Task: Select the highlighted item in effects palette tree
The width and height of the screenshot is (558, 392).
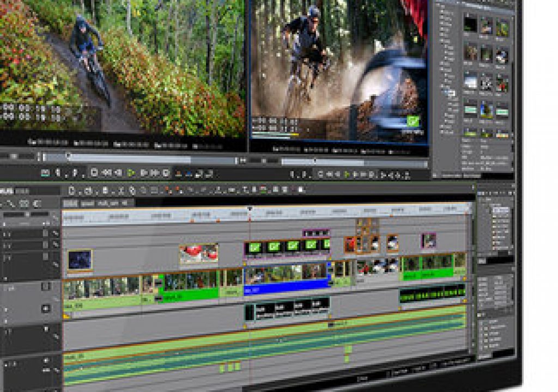Action: pos(501,210)
